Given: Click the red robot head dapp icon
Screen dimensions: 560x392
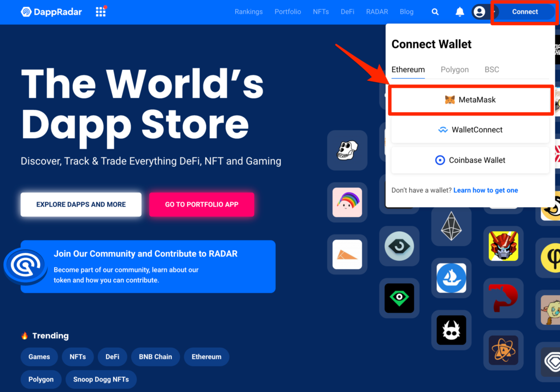Looking at the screenshot, I should [x=503, y=246].
